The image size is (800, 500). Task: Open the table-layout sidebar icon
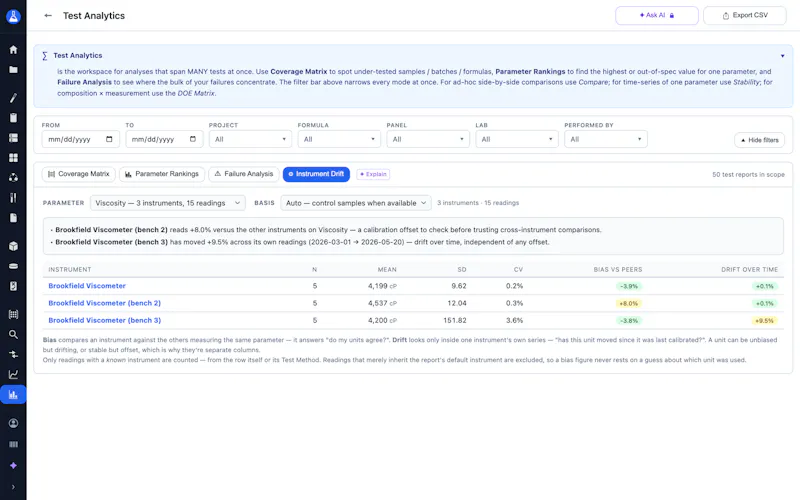(x=13, y=138)
